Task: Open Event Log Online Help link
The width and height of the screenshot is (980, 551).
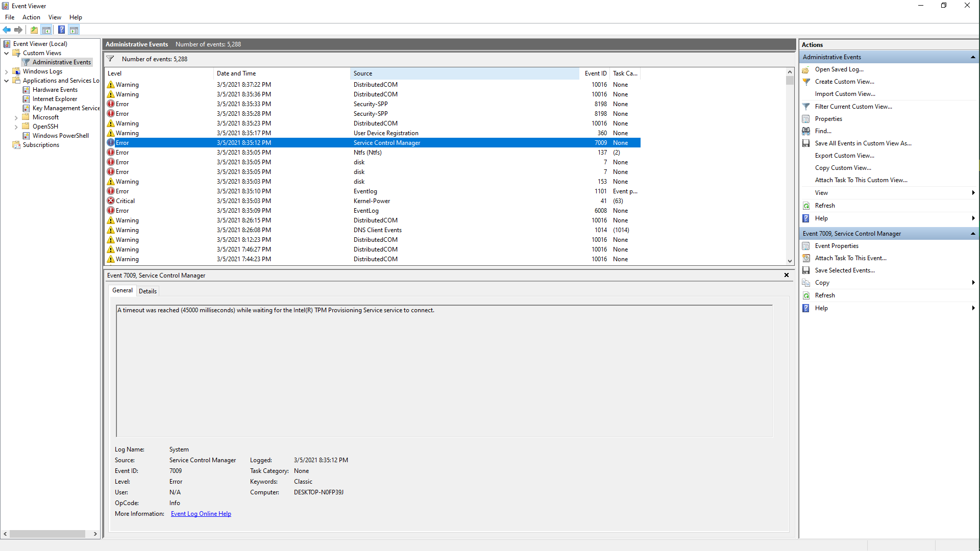Action: (201, 514)
